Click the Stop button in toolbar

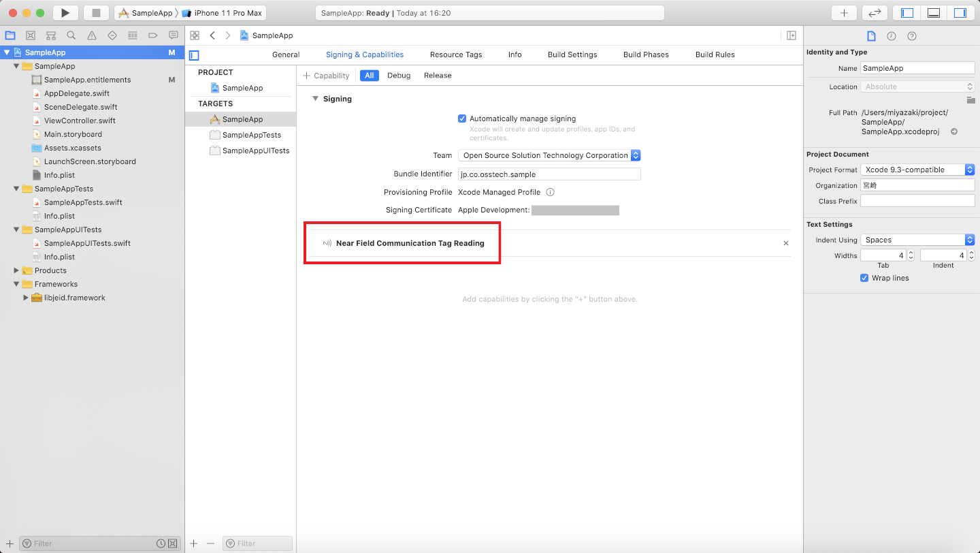point(96,13)
